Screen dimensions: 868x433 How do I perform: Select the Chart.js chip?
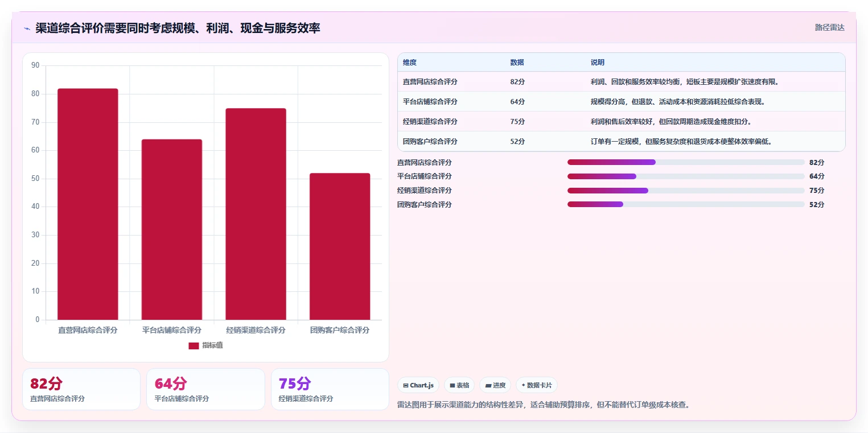coord(418,385)
